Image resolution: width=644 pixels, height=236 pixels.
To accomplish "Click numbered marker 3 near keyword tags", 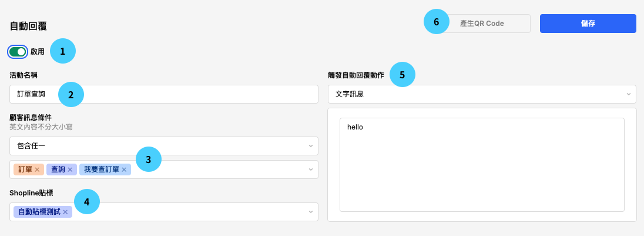I will [x=148, y=159].
